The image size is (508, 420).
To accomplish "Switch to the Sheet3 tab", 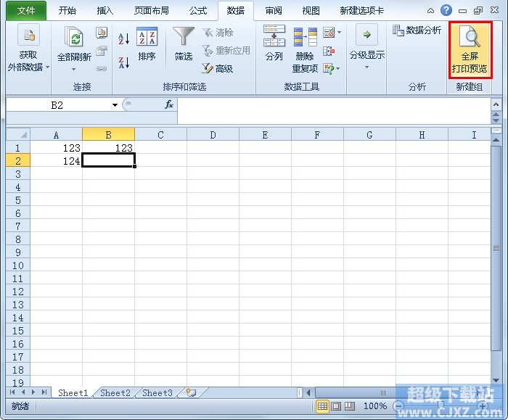I will [157, 393].
